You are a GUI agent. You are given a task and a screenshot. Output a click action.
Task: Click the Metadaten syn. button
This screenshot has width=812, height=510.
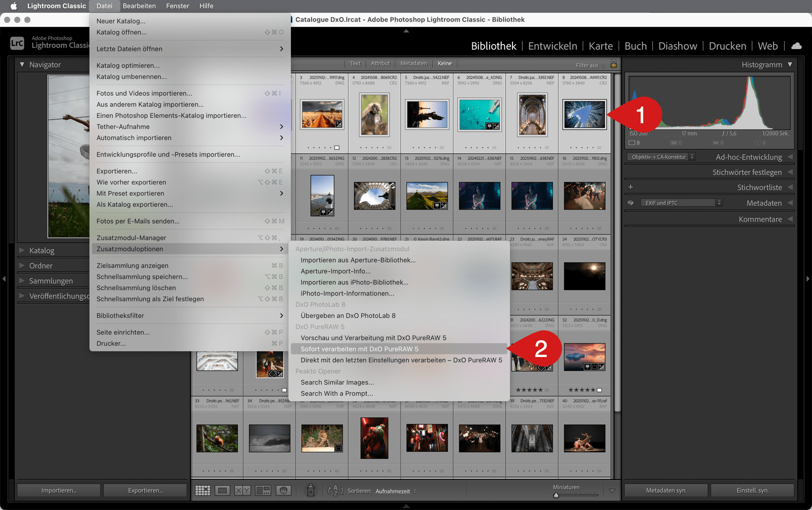pyautogui.click(x=666, y=491)
